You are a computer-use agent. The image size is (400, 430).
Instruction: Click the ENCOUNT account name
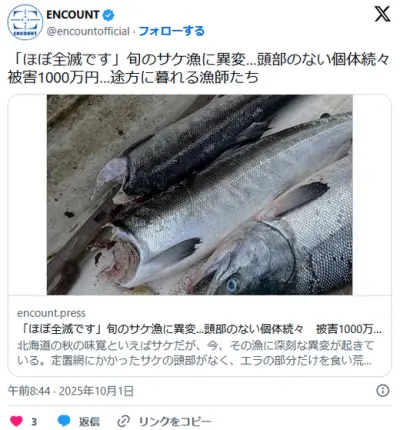[73, 15]
